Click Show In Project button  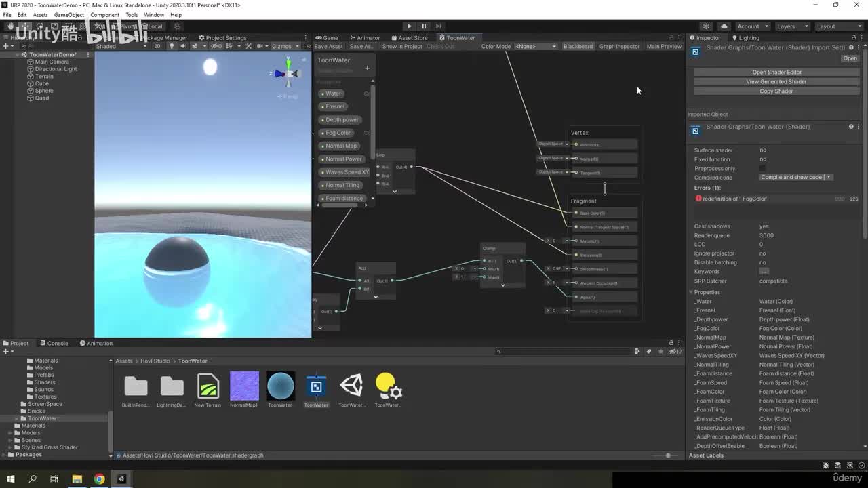402,47
